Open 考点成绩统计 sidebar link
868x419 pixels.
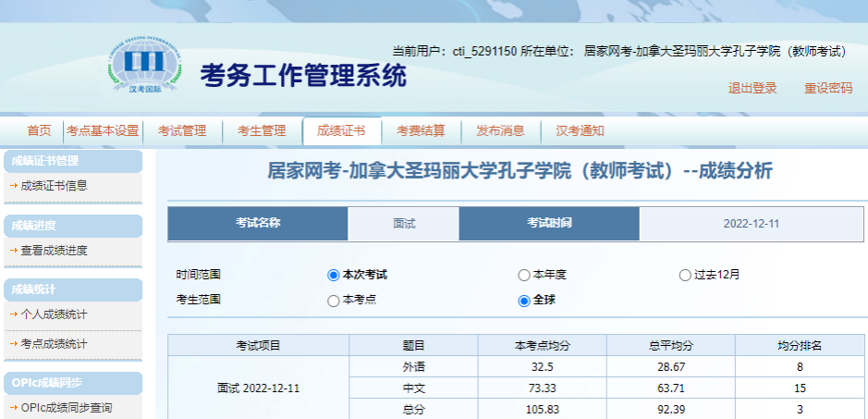tap(54, 344)
